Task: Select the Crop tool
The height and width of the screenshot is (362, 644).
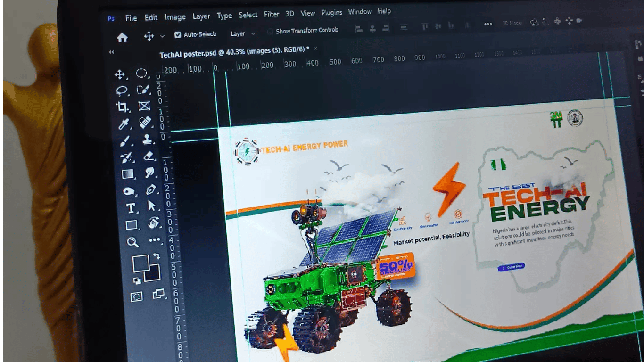Action: point(123,107)
